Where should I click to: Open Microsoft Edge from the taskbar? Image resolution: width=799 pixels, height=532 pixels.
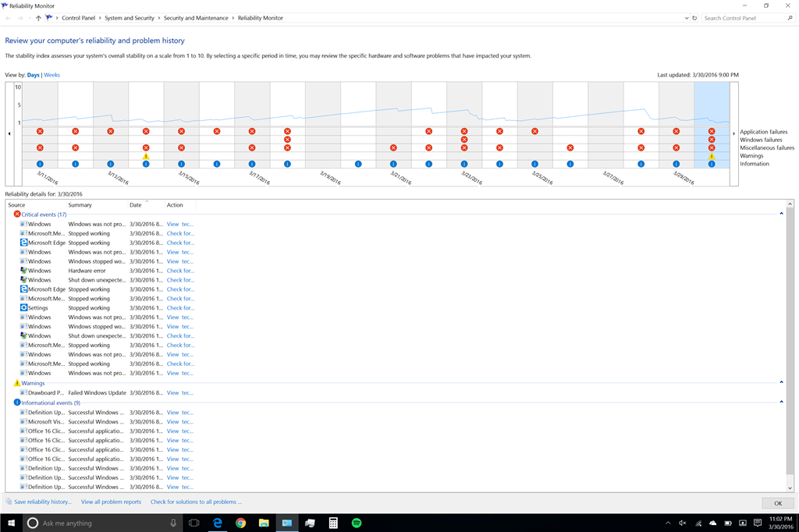click(218, 523)
